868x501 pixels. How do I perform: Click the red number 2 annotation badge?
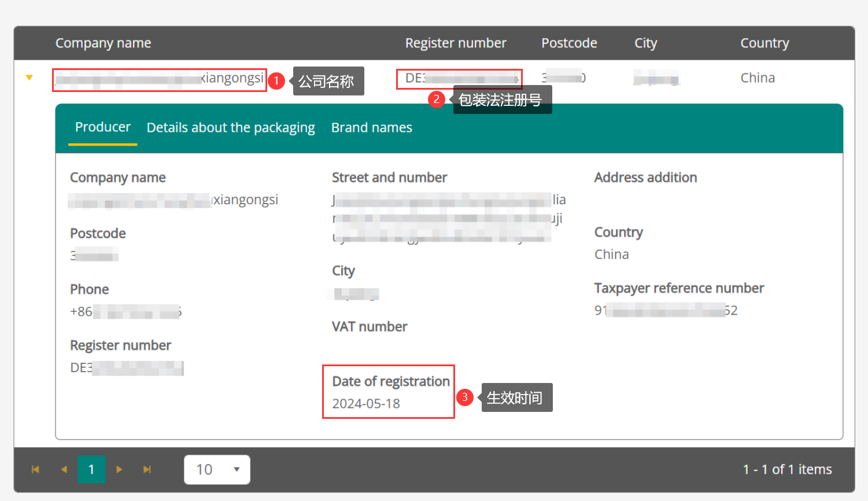coord(436,100)
